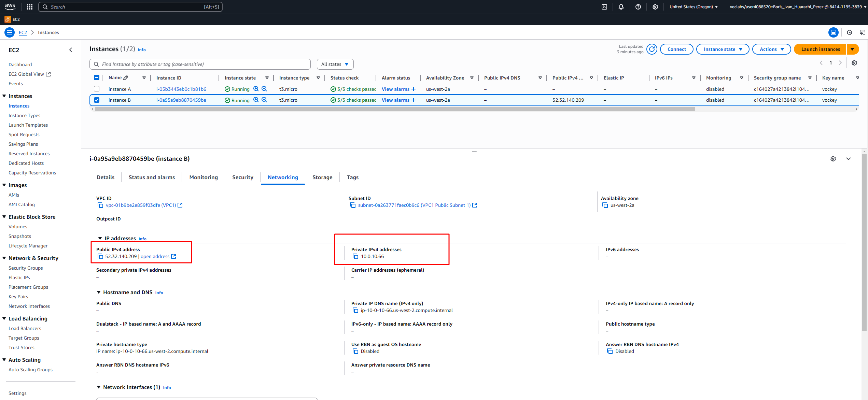Click the open address link
Screen dimensions: 868x400
click(x=155, y=256)
